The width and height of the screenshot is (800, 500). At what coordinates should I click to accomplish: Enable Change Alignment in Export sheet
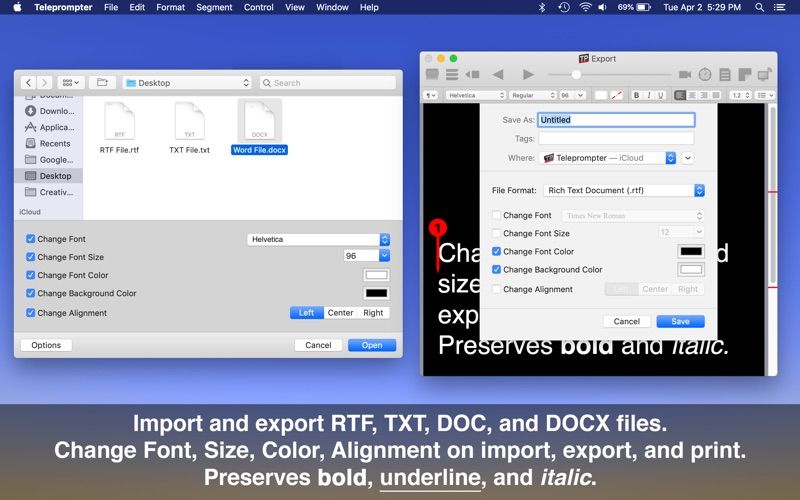496,289
